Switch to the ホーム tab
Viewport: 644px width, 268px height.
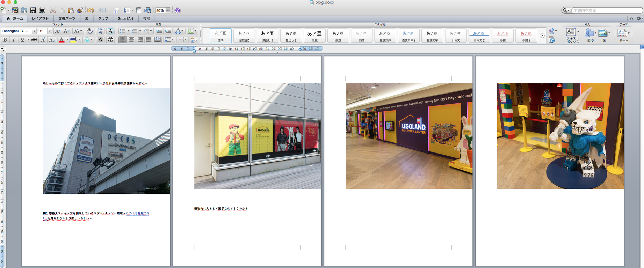[15, 18]
